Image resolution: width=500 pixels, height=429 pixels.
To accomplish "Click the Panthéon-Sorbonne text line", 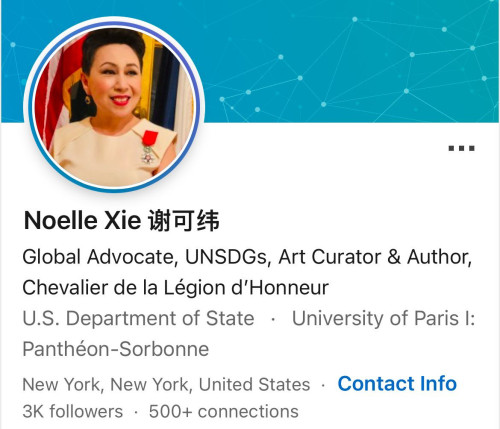I will pos(116,349).
